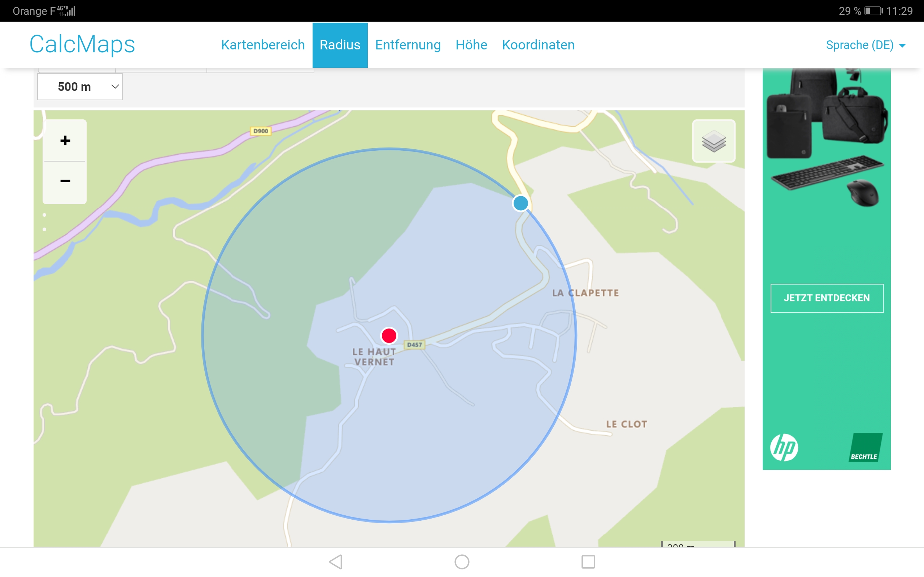Click the D900 road label on map
The height and width of the screenshot is (577, 924).
[260, 131]
